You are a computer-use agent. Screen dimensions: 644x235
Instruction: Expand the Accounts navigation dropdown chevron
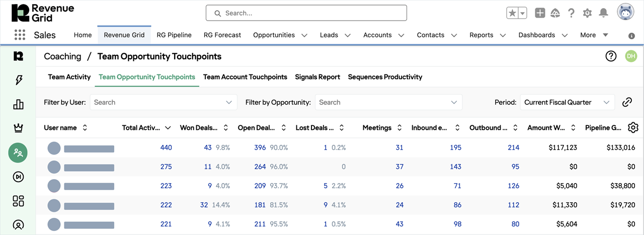[401, 35]
